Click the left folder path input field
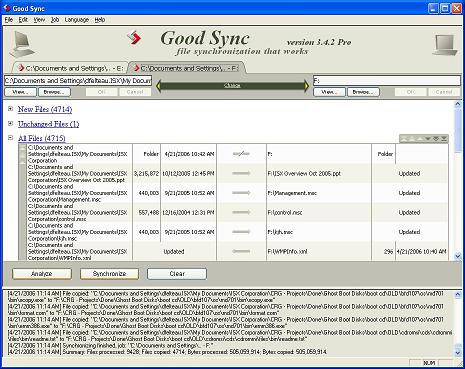Viewport: 465px width, 369px height. click(x=78, y=81)
